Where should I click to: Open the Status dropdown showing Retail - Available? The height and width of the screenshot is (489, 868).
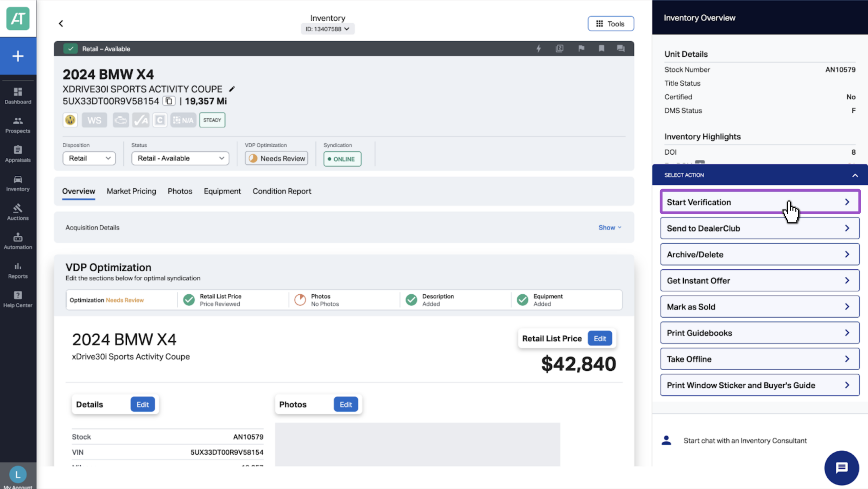tap(180, 158)
